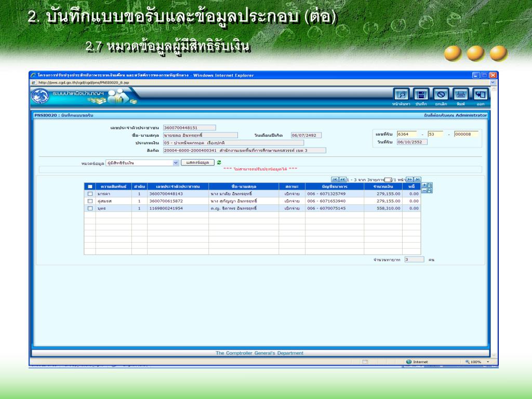532x399 pixels.
Task: Click the exit (ออก) icon
Action: [481, 95]
